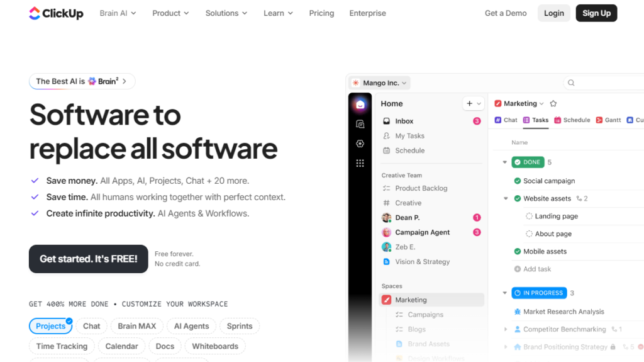The width and height of the screenshot is (644, 362).
Task: Select the Chat feature chip
Action: (x=92, y=326)
